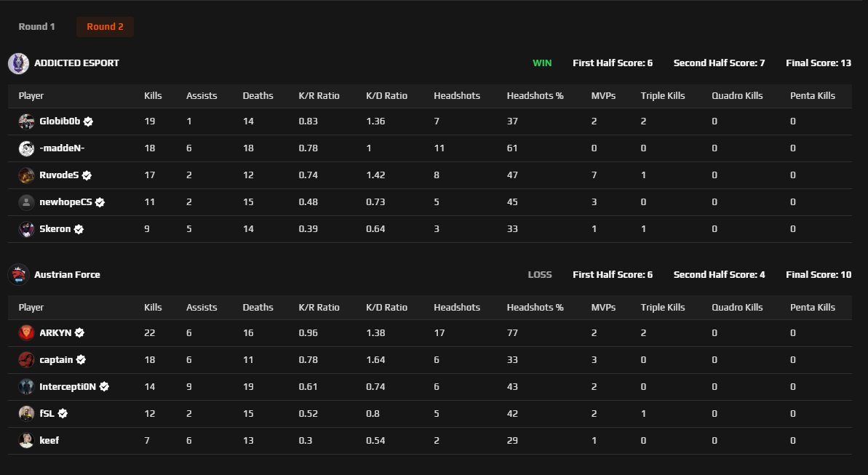Click ARKYN's avatar
This screenshot has height=475, width=868.
click(26, 332)
